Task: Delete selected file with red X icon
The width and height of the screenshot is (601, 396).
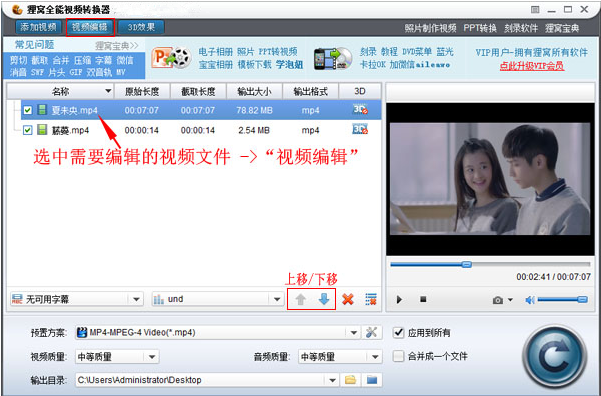Action: [x=348, y=299]
